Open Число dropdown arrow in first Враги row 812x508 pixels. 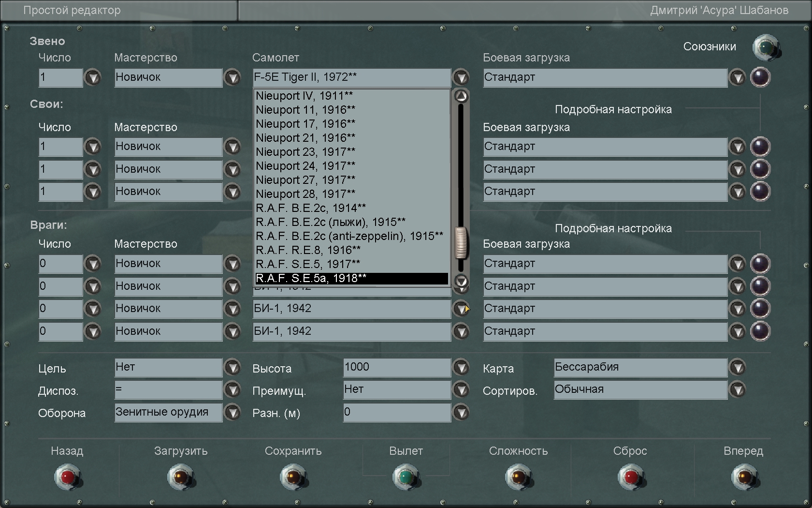coord(93,264)
